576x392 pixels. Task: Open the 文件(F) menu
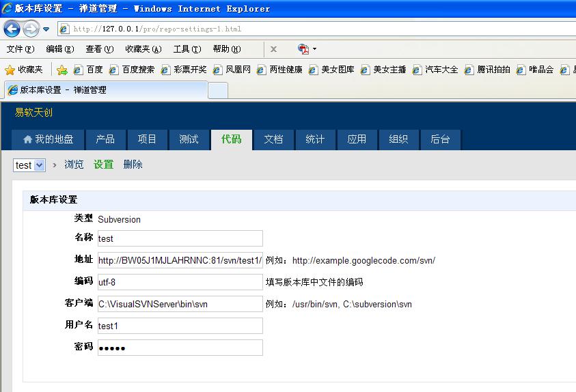tap(20, 48)
